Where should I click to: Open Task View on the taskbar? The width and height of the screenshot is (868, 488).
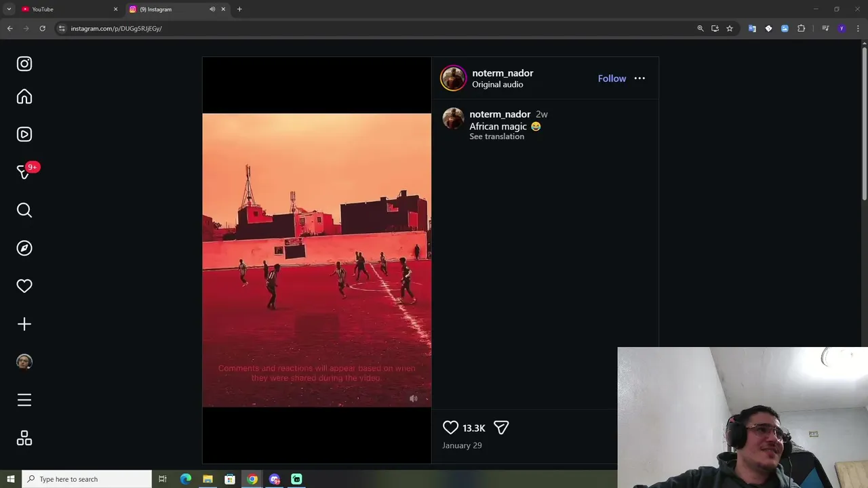163,479
